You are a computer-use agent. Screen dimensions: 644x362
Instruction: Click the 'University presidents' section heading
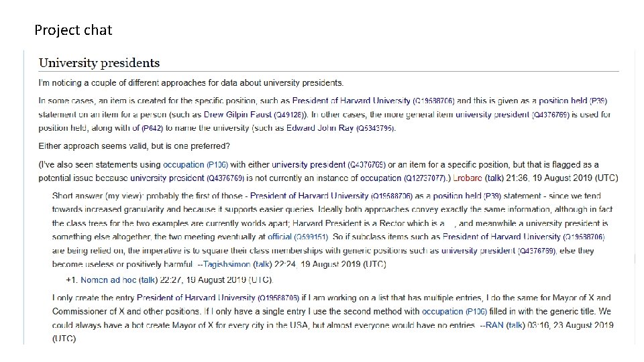pos(99,63)
